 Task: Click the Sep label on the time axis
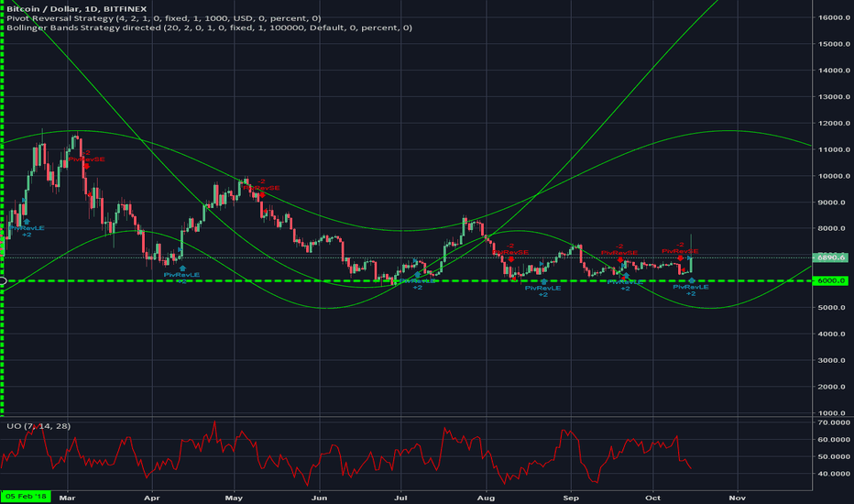click(571, 498)
